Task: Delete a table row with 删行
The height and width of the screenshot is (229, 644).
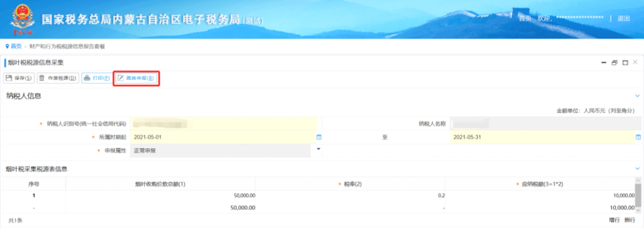Action: pyautogui.click(x=629, y=221)
